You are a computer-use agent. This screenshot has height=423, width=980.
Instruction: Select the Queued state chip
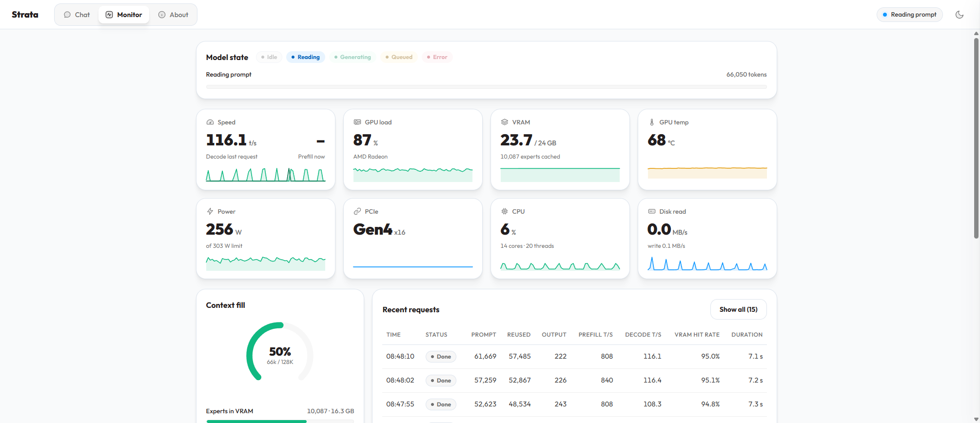tap(399, 57)
